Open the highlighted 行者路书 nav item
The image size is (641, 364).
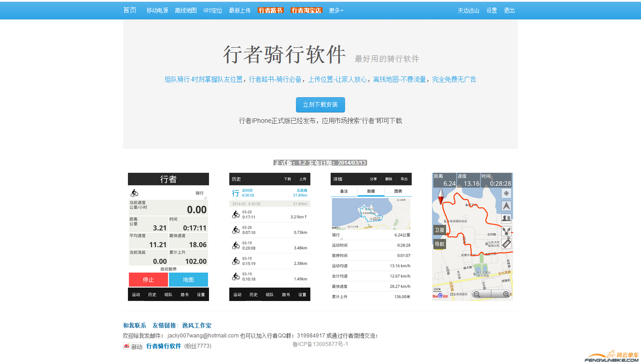pyautogui.click(x=271, y=10)
